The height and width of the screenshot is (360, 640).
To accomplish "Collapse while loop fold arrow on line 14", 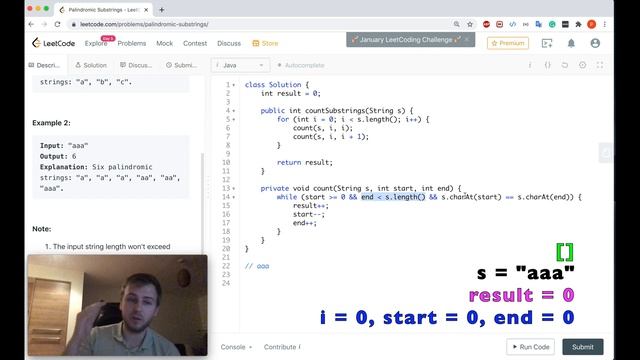I will (x=234, y=197).
